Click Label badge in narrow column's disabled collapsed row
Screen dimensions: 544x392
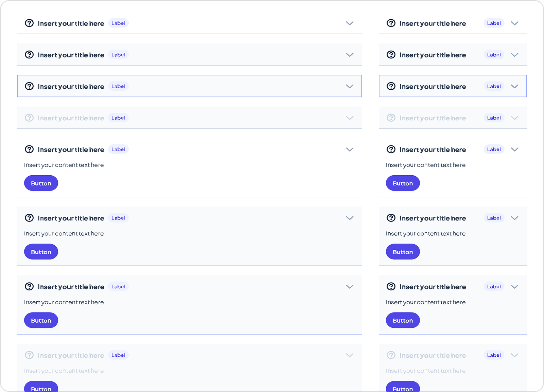coord(494,118)
